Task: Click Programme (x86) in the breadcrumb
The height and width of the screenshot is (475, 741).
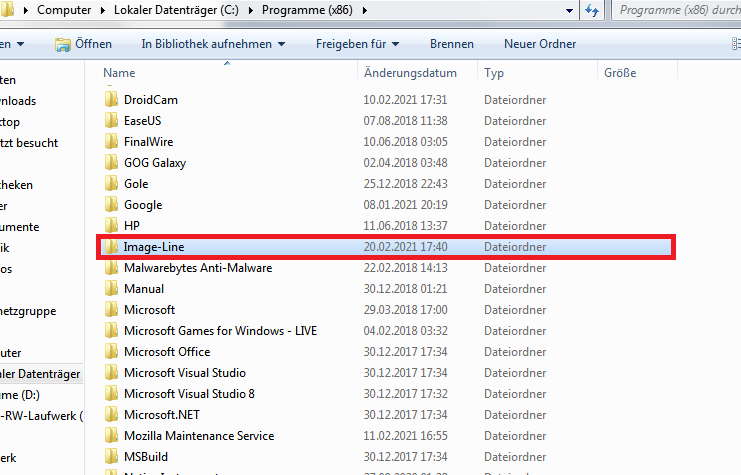Action: [307, 10]
